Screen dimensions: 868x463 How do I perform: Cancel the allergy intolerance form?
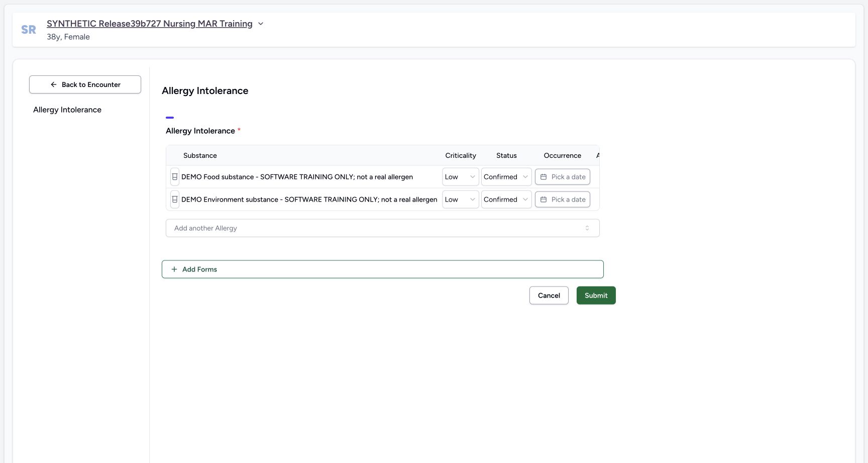(x=549, y=296)
